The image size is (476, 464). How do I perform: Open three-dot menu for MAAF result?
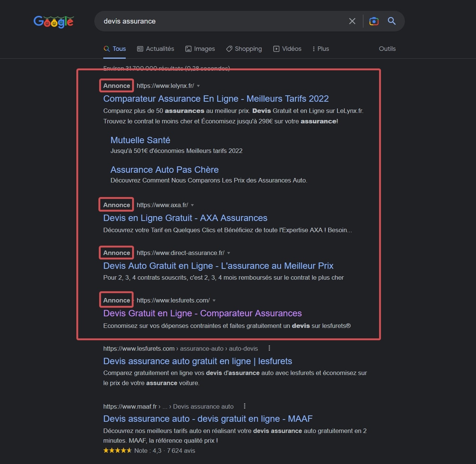click(x=245, y=406)
